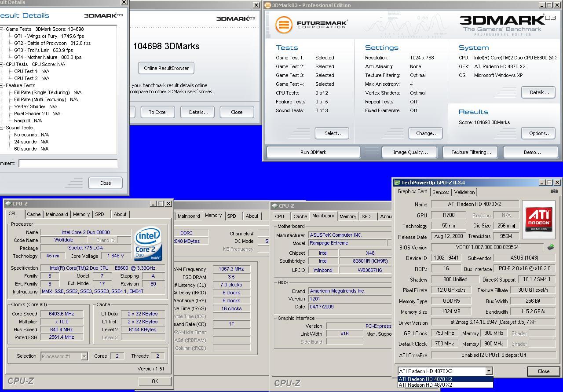The height and width of the screenshot is (392, 563).
Task: Click Details button in score window
Action: coord(198,112)
